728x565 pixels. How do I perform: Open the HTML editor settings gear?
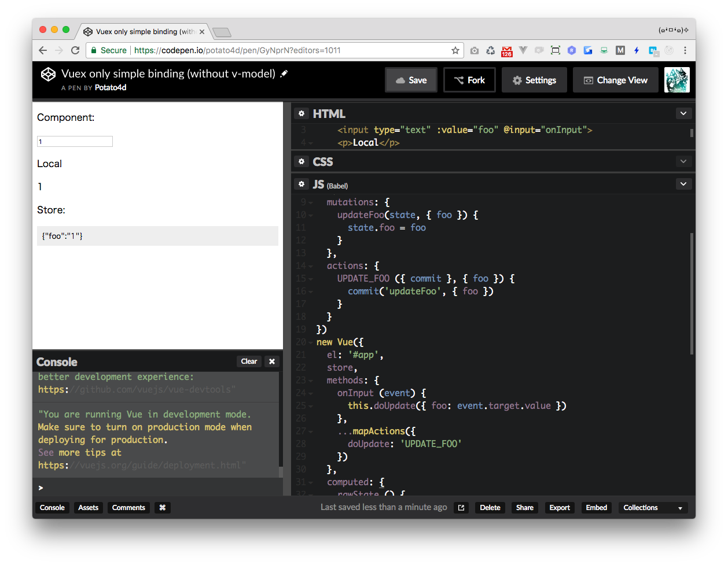tap(301, 114)
